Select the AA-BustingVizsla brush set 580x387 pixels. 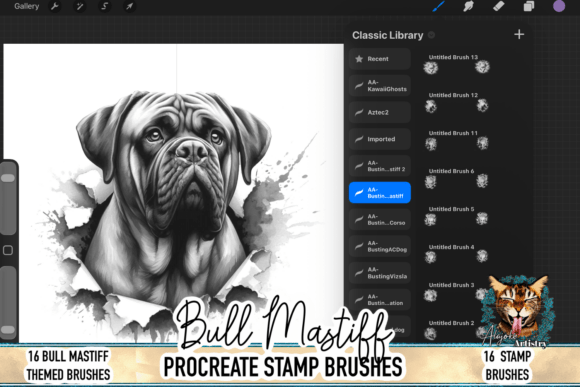click(380, 273)
